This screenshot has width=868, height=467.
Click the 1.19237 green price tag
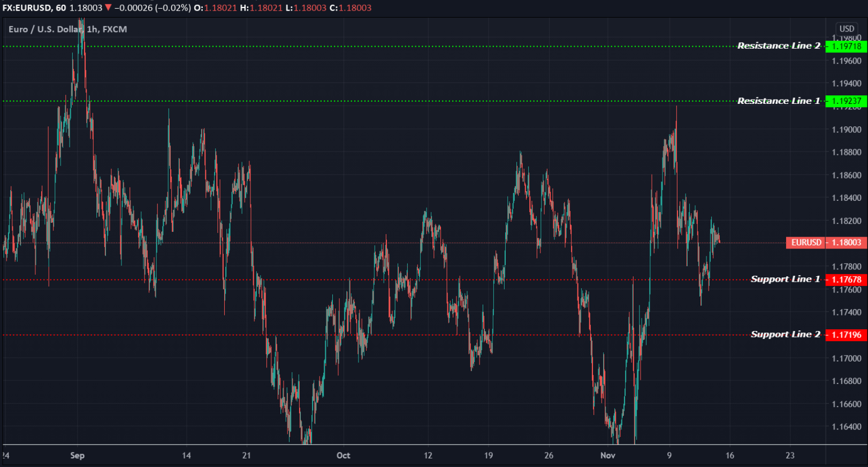click(846, 101)
